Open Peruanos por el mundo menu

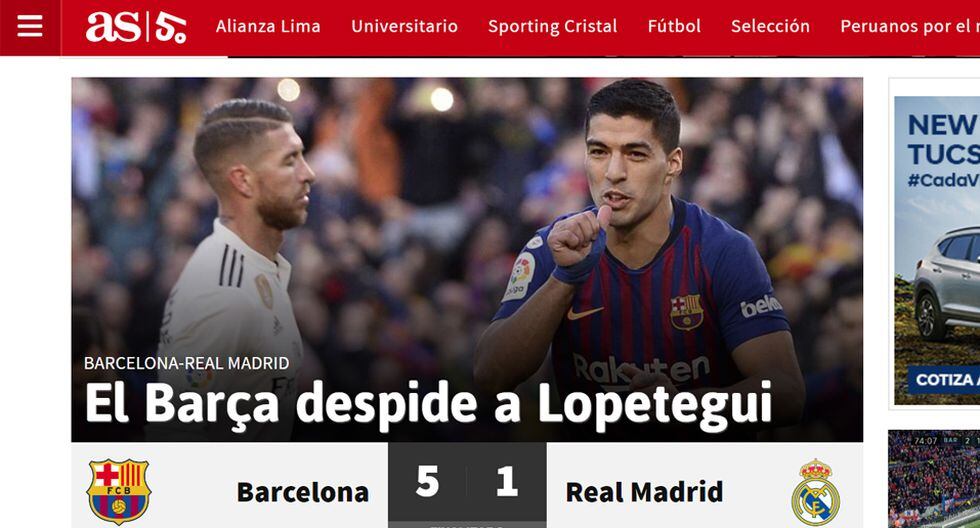(x=910, y=26)
